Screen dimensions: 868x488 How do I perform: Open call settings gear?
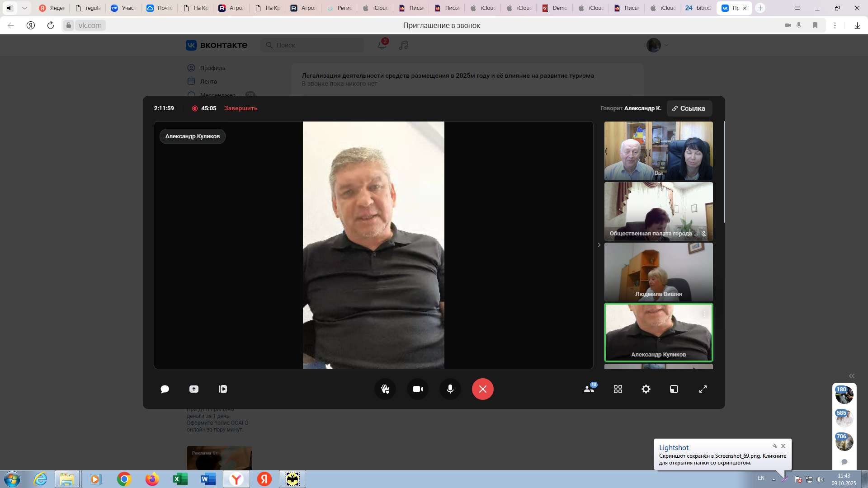646,389
